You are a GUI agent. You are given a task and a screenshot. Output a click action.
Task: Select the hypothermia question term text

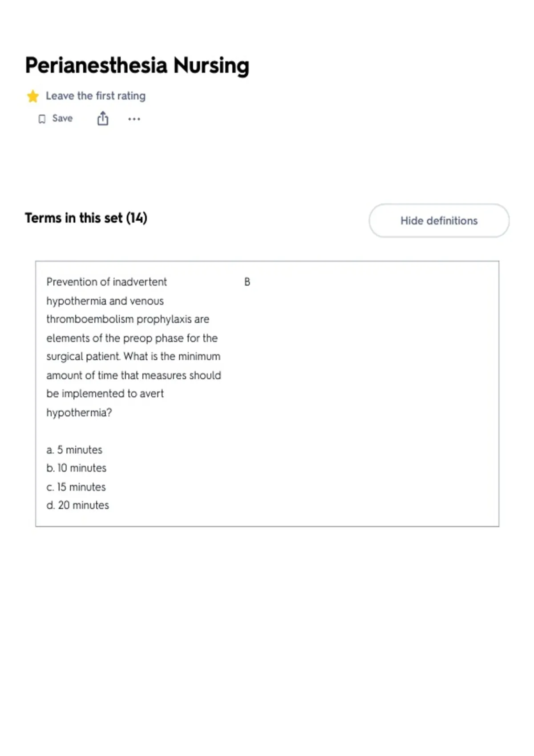pyautogui.click(x=134, y=347)
